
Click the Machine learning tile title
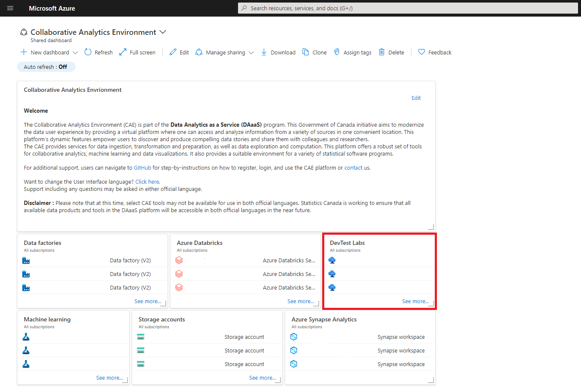(47, 319)
